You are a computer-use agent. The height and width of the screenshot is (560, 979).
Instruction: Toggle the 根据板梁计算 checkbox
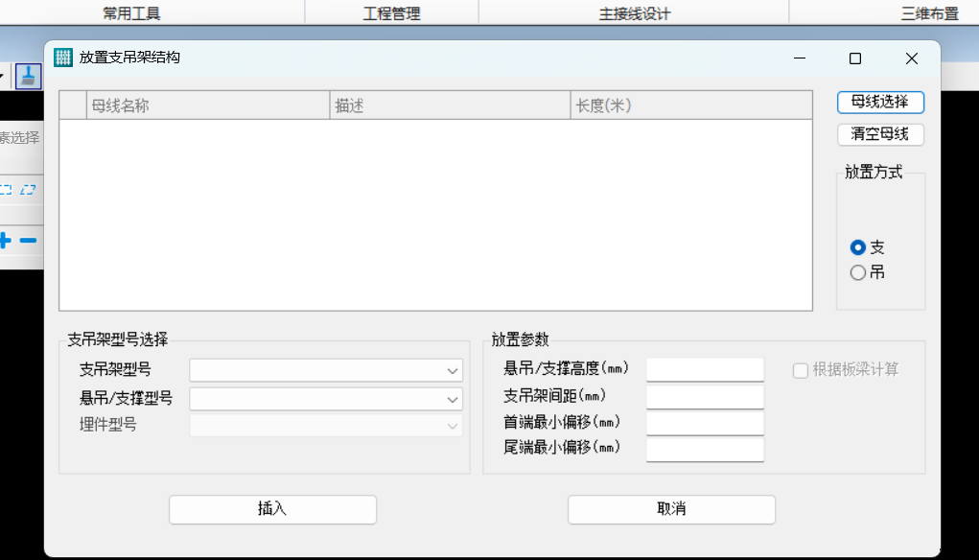coord(801,370)
